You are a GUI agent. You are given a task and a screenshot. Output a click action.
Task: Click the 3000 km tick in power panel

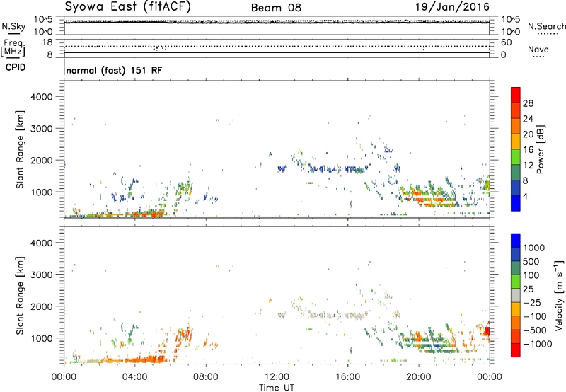41,129
